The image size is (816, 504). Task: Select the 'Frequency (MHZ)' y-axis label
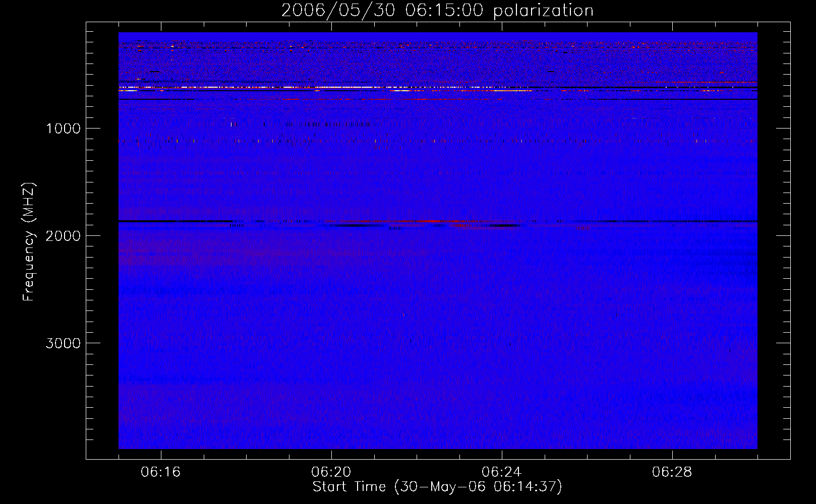[29, 242]
